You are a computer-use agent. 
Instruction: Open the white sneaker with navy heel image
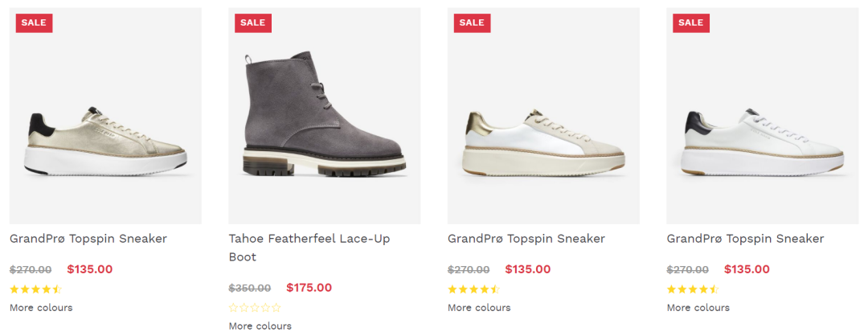point(762,116)
